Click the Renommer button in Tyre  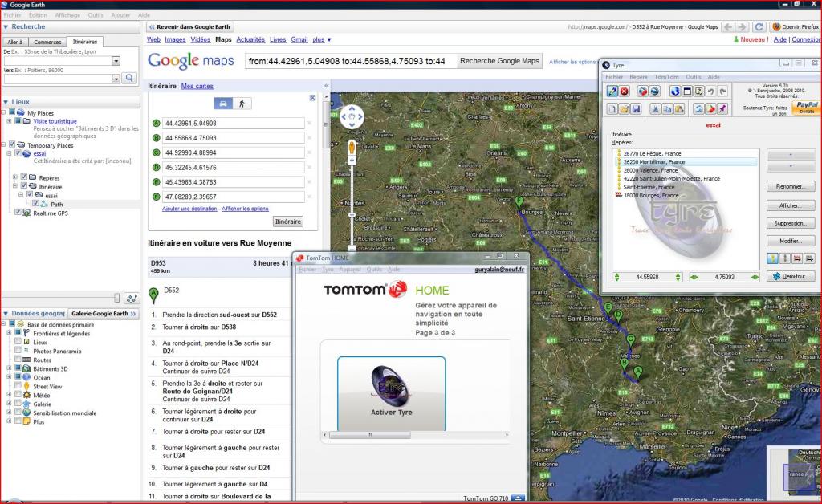[791, 186]
